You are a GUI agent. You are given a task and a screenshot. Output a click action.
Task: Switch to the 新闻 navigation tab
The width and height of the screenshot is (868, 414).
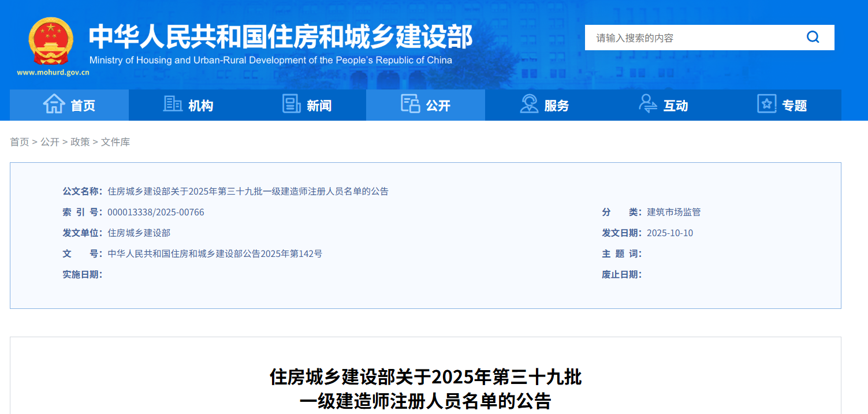point(319,106)
